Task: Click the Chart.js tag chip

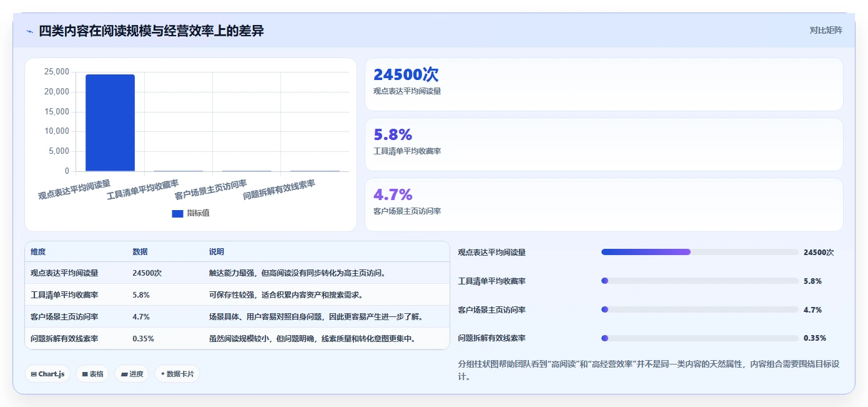Action: tap(48, 374)
